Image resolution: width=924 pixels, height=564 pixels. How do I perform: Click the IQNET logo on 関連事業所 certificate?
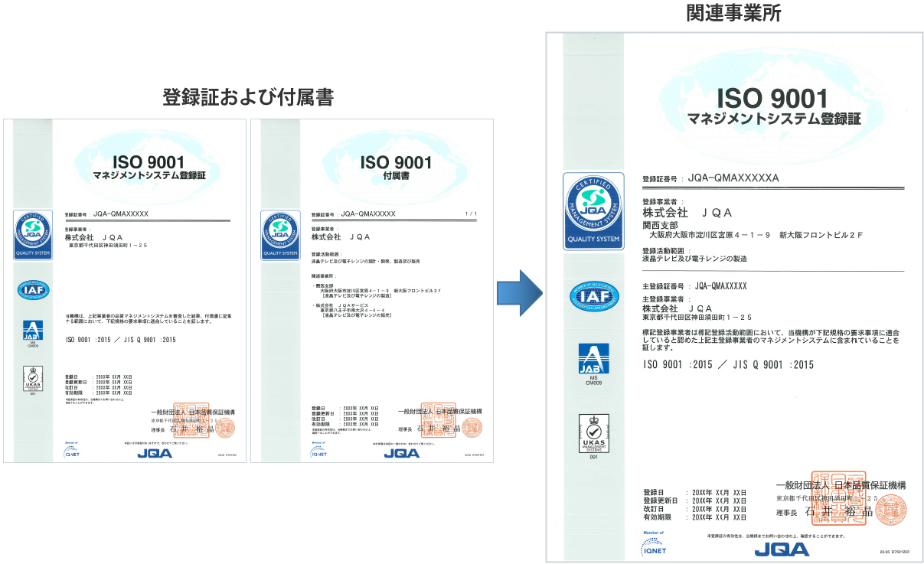pos(654,545)
